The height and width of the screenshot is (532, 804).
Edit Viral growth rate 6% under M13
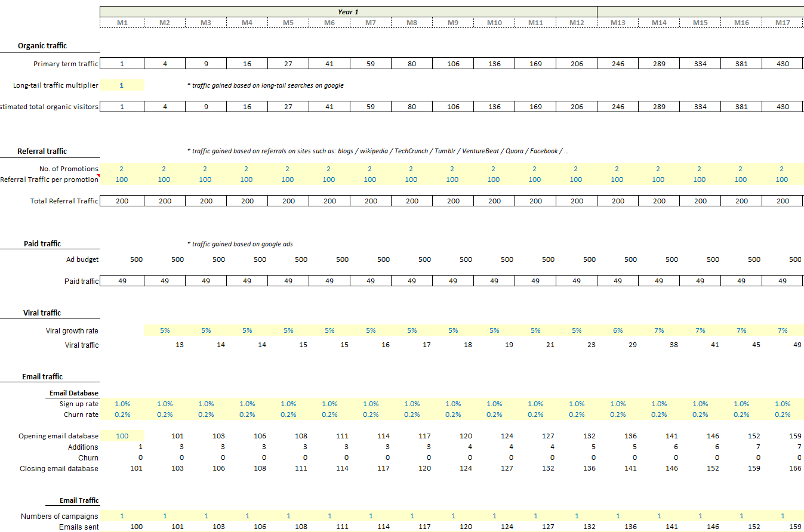[618, 330]
